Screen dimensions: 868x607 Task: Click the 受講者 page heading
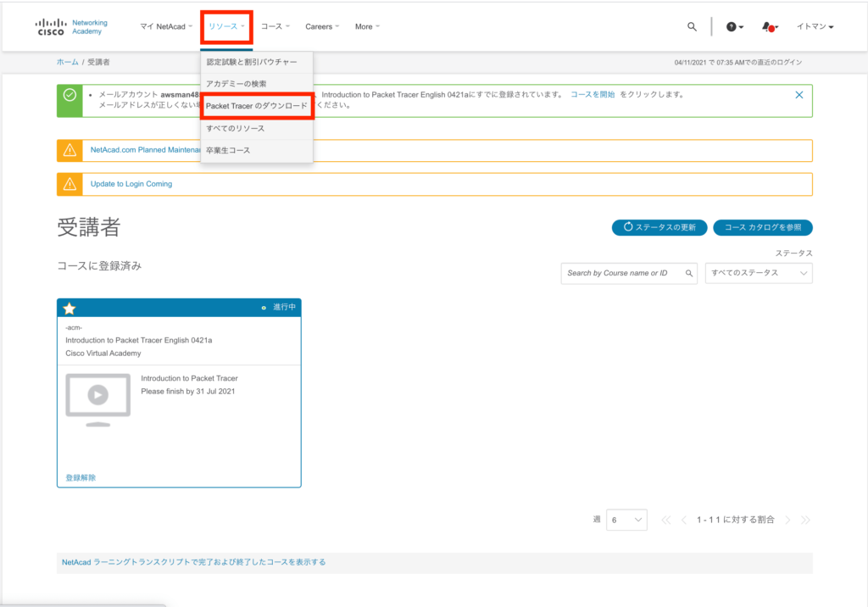[88, 227]
